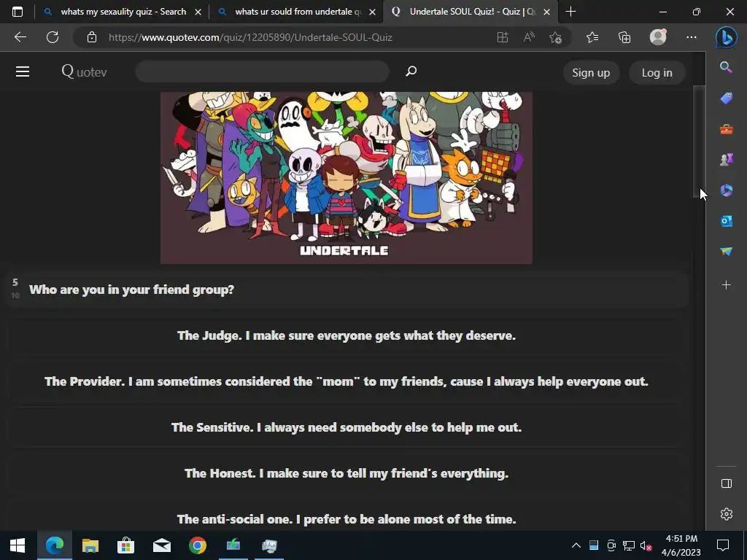Refresh the current page

click(x=53, y=37)
